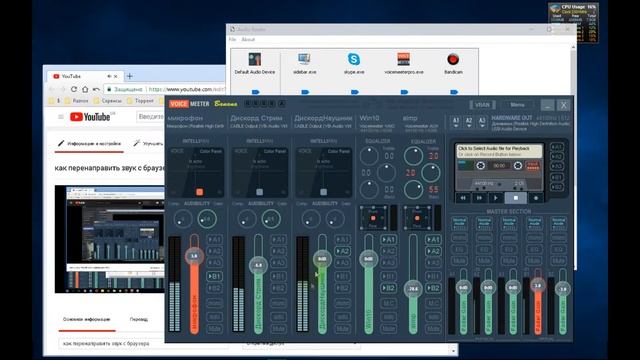
Task: Click the Voicemeeter logo
Action: tap(189, 104)
